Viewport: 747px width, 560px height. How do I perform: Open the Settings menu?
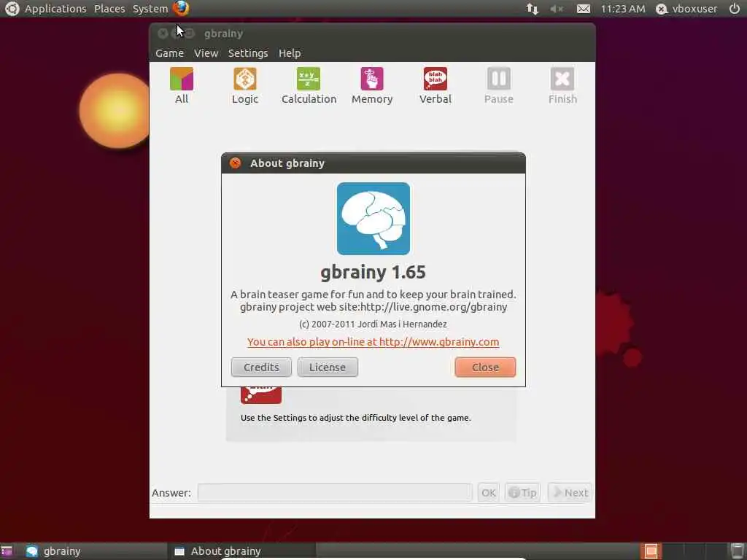[248, 53]
